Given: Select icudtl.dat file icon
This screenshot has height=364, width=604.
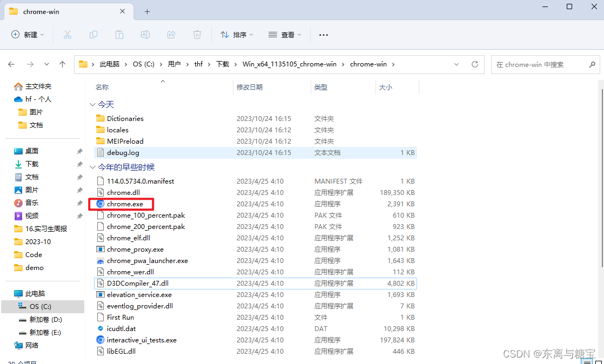Looking at the screenshot, I should tap(100, 328).
